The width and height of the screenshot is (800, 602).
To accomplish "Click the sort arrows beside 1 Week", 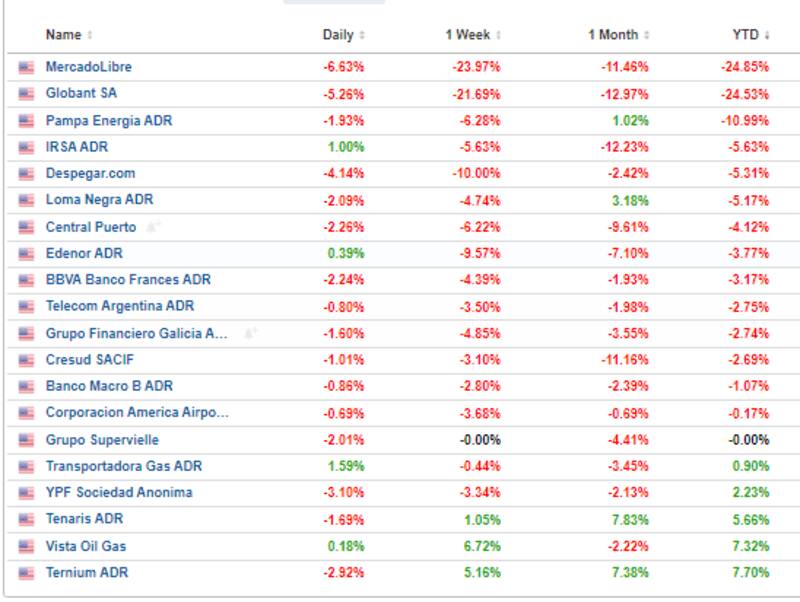I will click(498, 36).
